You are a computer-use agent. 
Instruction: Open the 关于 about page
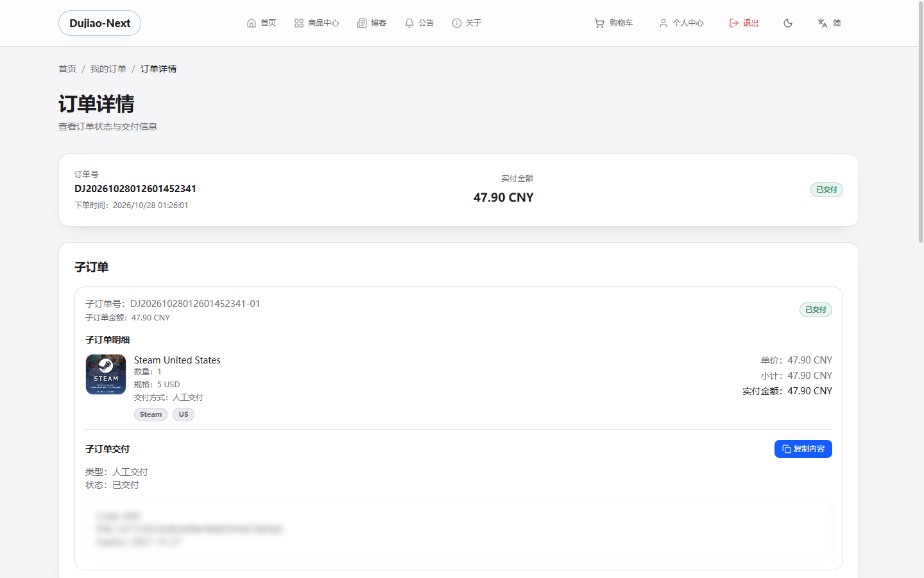466,23
